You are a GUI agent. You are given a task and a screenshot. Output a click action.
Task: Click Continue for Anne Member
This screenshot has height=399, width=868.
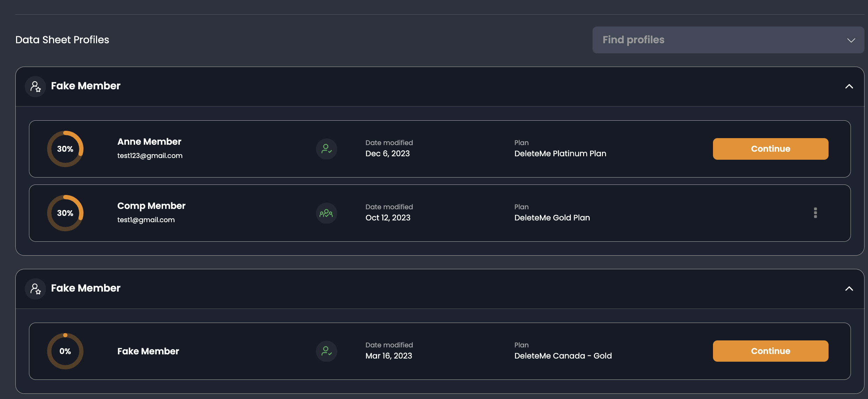point(770,149)
